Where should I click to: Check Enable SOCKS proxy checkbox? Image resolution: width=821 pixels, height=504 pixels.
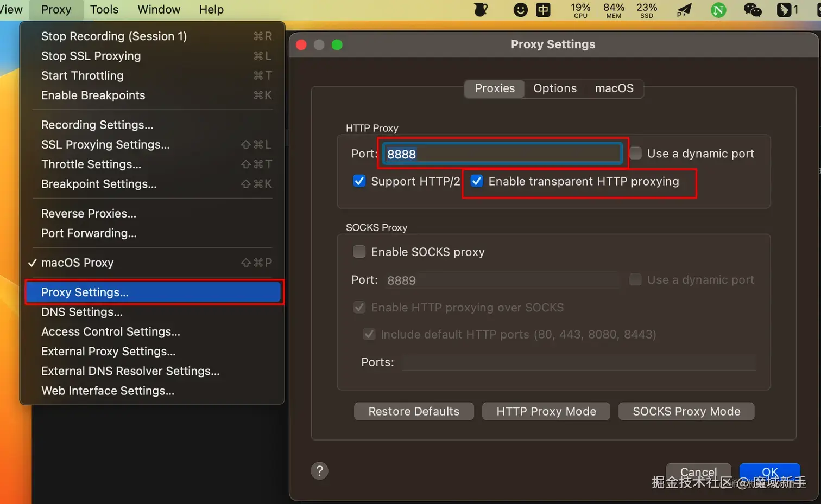pyautogui.click(x=359, y=252)
